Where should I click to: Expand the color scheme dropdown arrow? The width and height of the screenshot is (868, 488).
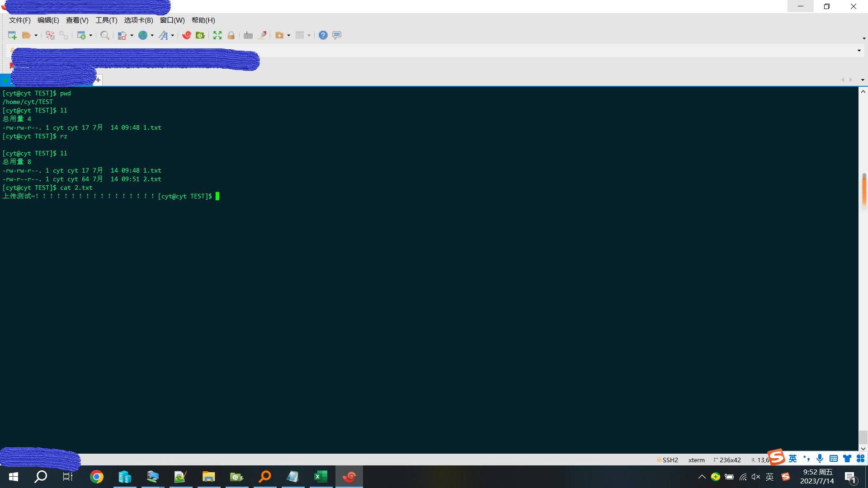tap(132, 35)
